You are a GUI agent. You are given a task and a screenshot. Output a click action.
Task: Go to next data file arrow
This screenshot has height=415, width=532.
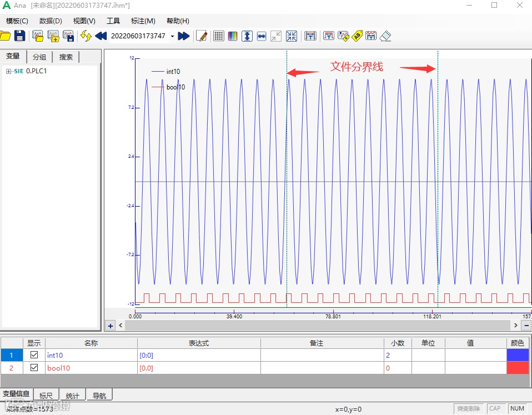click(x=183, y=36)
